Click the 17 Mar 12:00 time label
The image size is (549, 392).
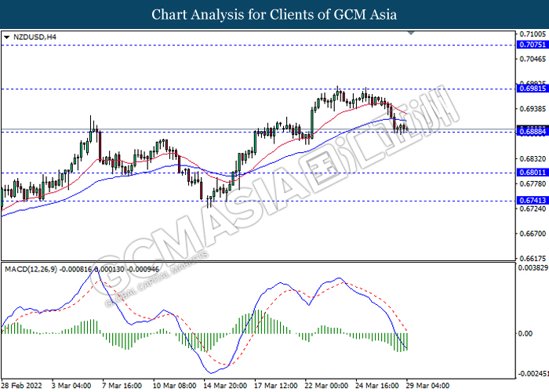coord(276,386)
